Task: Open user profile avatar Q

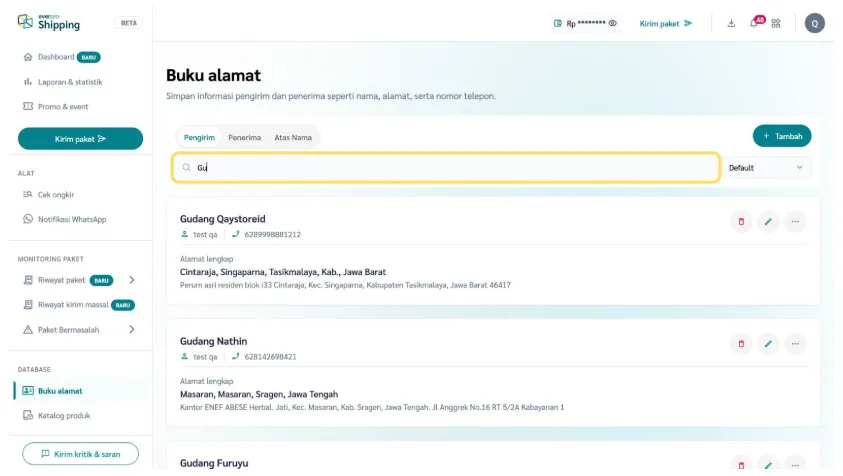Action: [815, 23]
